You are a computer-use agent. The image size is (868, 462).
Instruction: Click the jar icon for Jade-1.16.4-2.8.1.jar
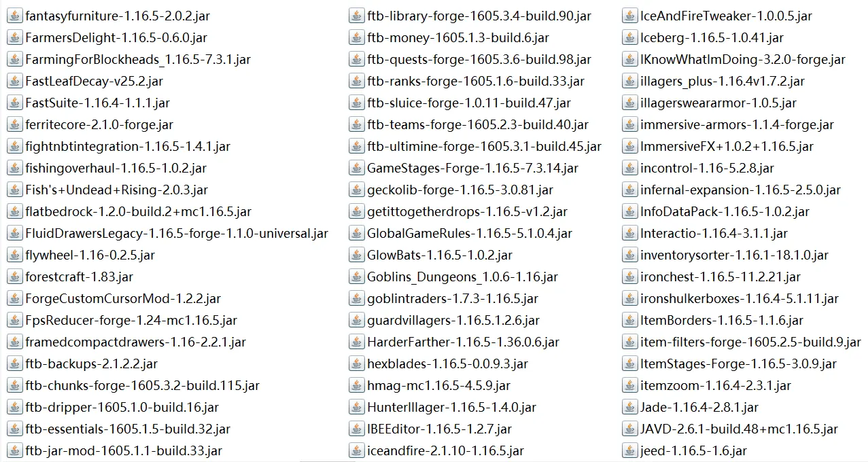(x=629, y=407)
